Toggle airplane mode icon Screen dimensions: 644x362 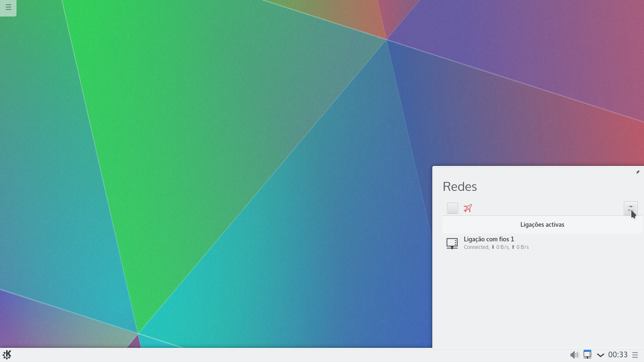click(x=468, y=208)
